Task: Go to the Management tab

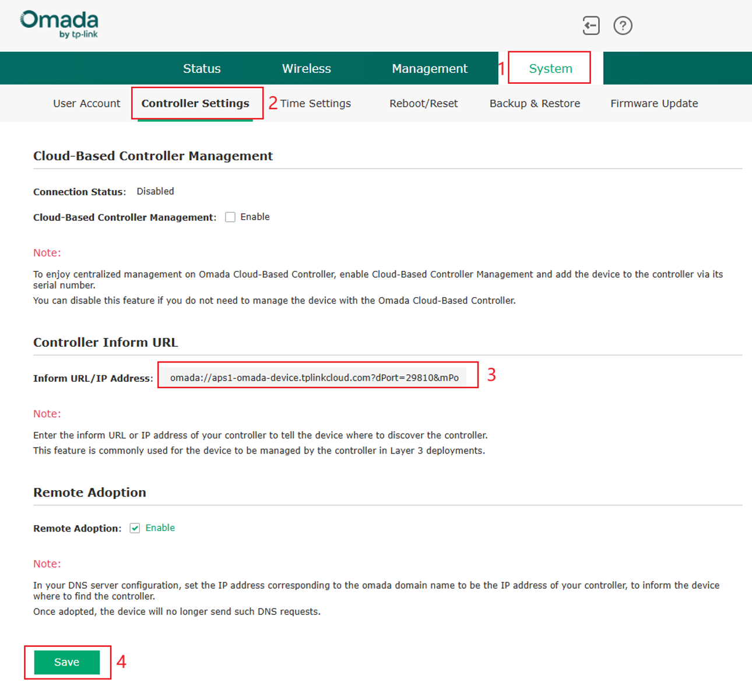Action: [430, 68]
